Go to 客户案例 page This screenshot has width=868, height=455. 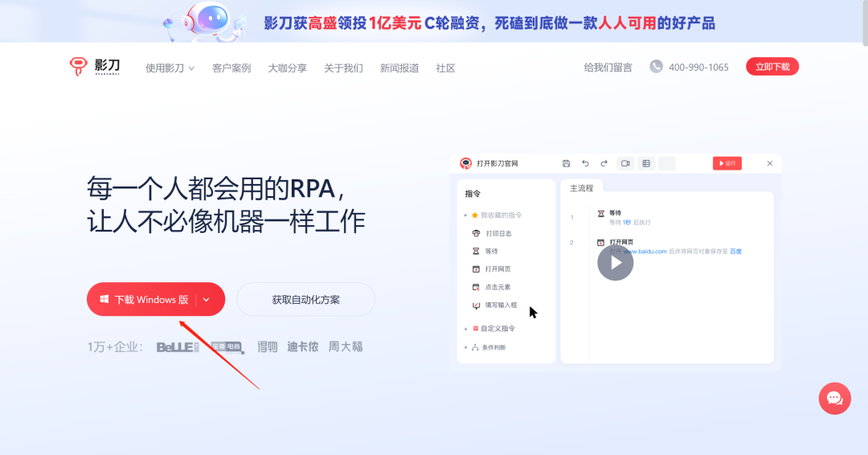231,68
